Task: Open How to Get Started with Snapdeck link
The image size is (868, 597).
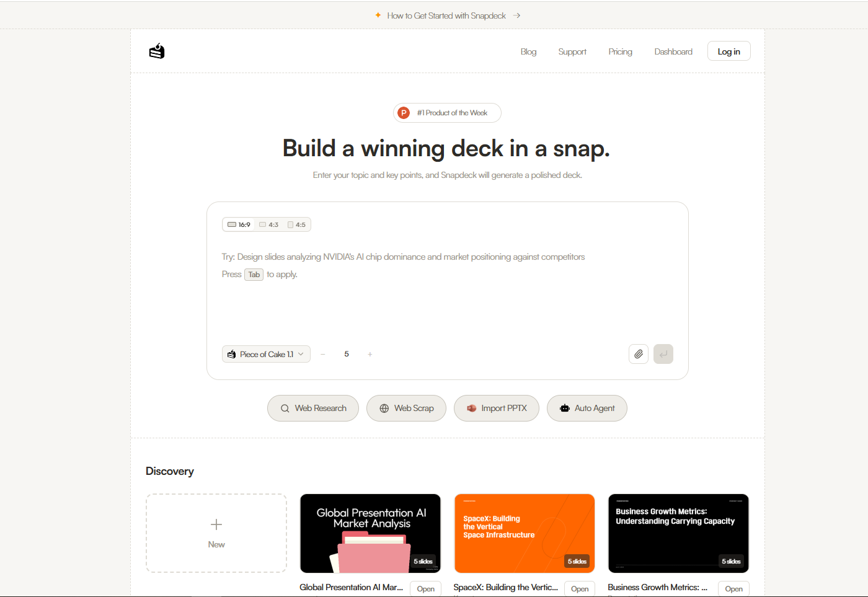Action: pos(446,15)
